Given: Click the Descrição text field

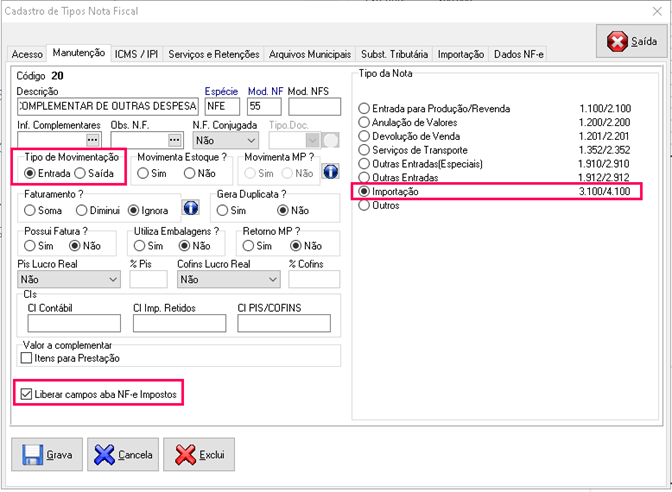Looking at the screenshot, I should tap(107, 106).
